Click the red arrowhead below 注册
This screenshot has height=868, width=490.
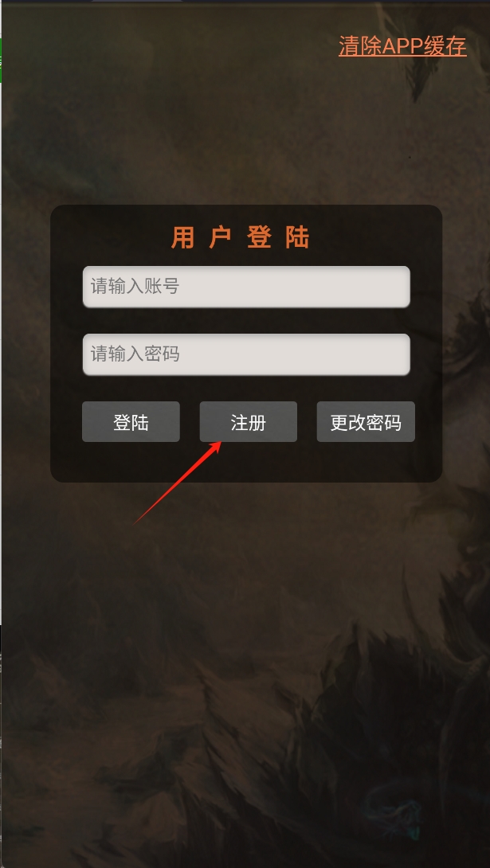pos(215,448)
